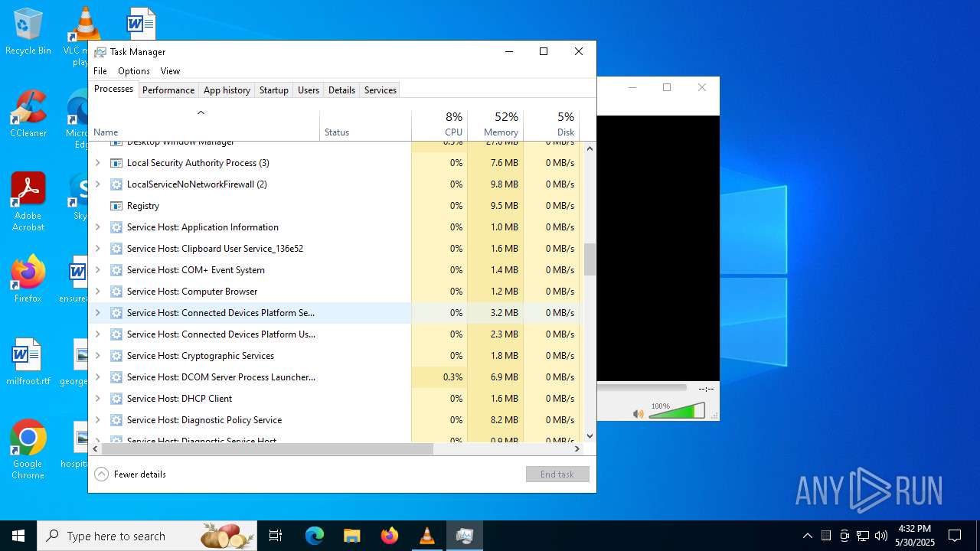The height and width of the screenshot is (551, 980).
Task: Switch to the Details tab
Action: click(x=341, y=90)
